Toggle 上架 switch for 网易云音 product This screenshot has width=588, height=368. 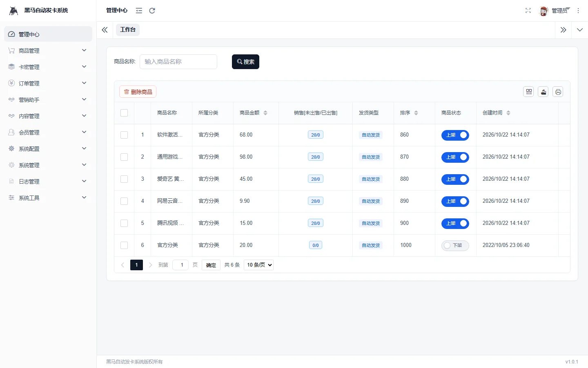(455, 201)
